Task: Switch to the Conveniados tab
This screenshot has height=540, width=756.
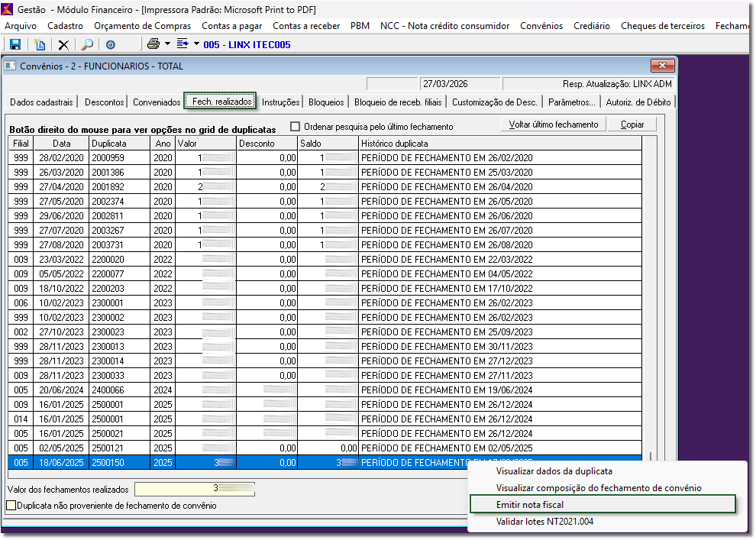Action: pyautogui.click(x=157, y=102)
